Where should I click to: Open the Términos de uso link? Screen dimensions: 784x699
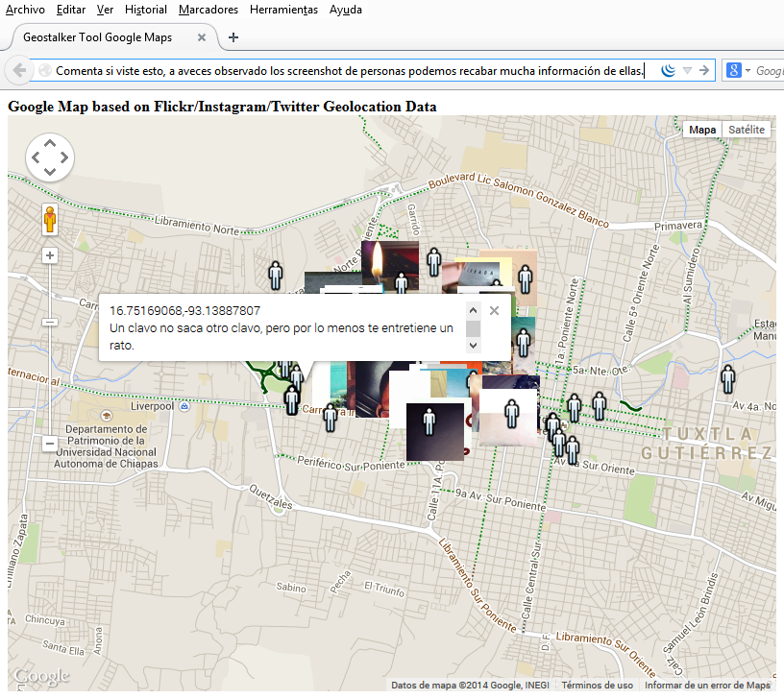pos(597,685)
